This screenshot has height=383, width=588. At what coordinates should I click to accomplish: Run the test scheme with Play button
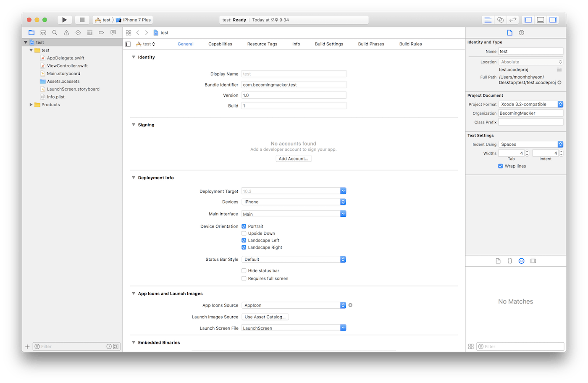pyautogui.click(x=64, y=19)
